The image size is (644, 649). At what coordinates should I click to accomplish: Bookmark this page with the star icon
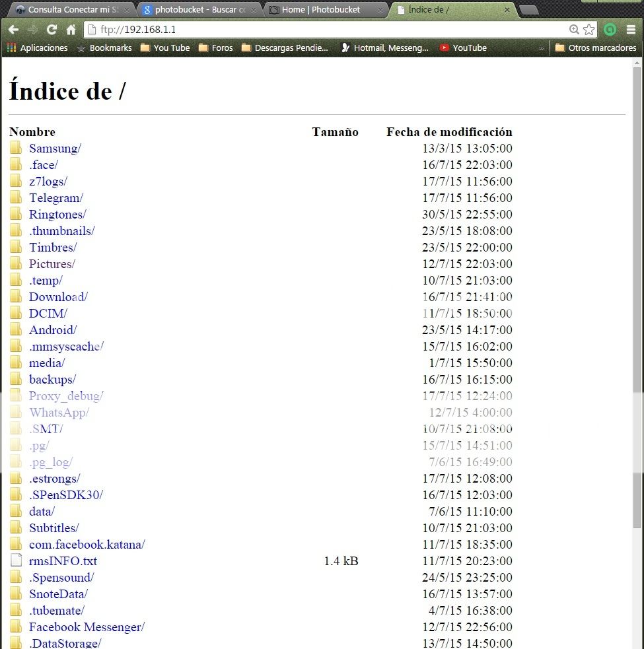589,30
